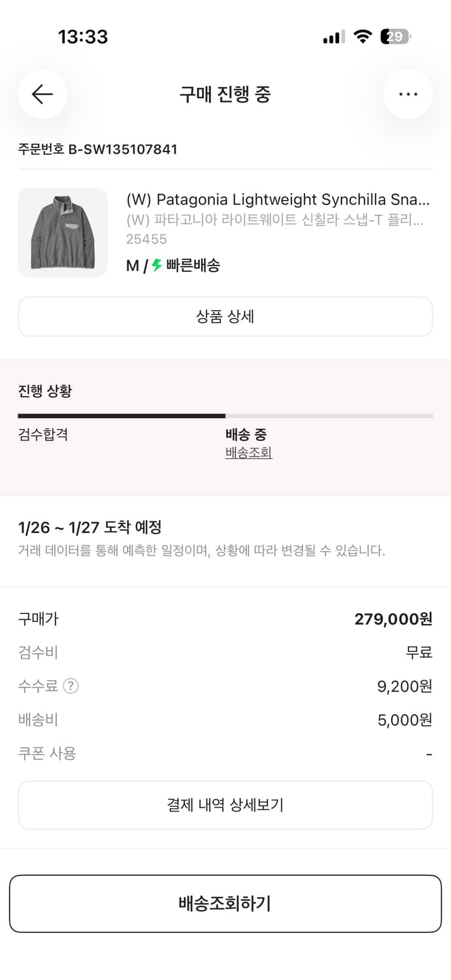This screenshot has width=451, height=980.
Task: Tap the back arrow to return
Action: point(42,94)
